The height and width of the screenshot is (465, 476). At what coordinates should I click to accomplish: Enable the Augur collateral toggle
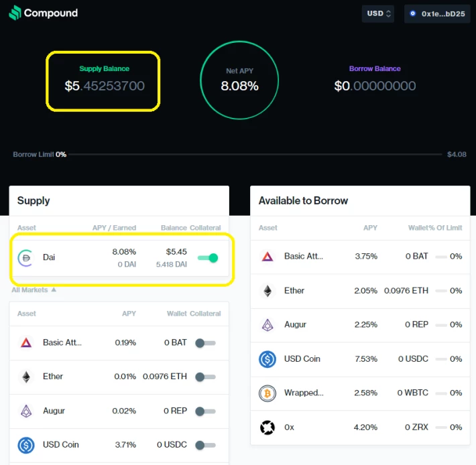(x=206, y=411)
